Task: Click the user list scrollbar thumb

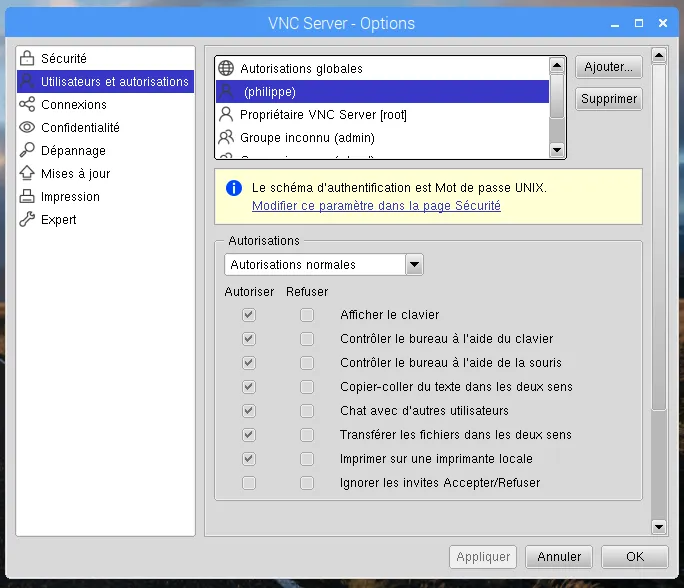Action: pos(557,96)
